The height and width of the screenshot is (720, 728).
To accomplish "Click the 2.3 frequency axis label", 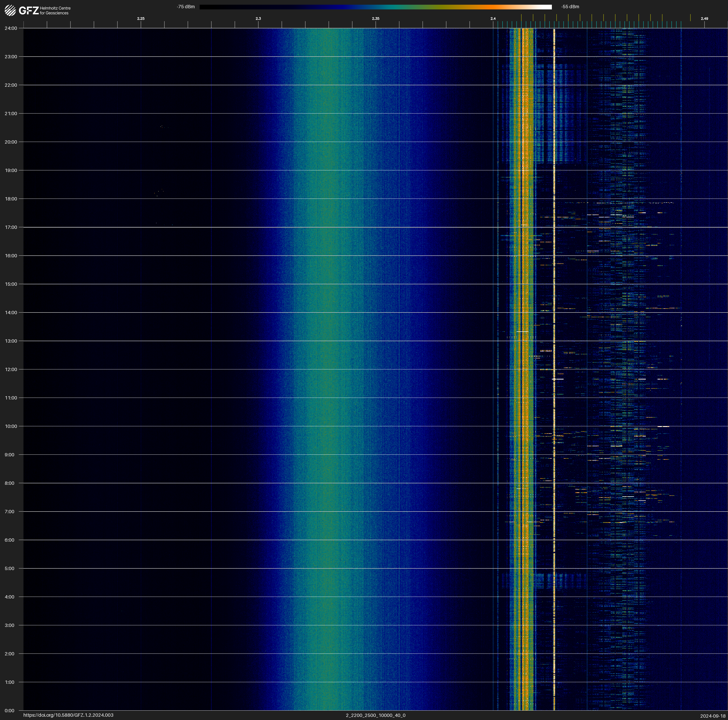I will point(258,19).
